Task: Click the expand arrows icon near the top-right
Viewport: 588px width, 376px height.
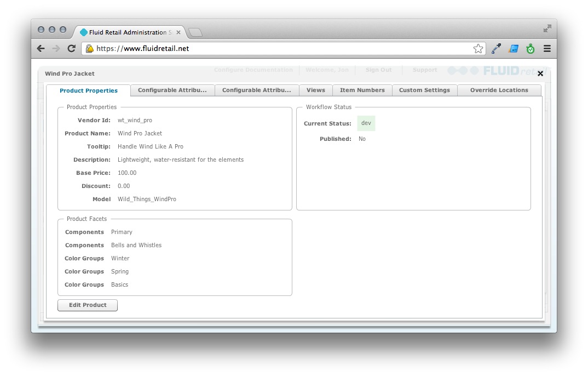Action: click(547, 28)
